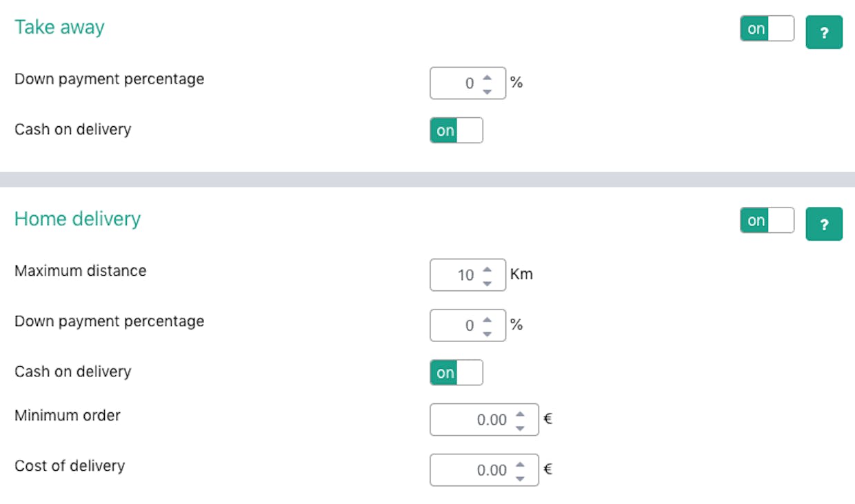Turn off Home delivery toggle

click(x=767, y=221)
